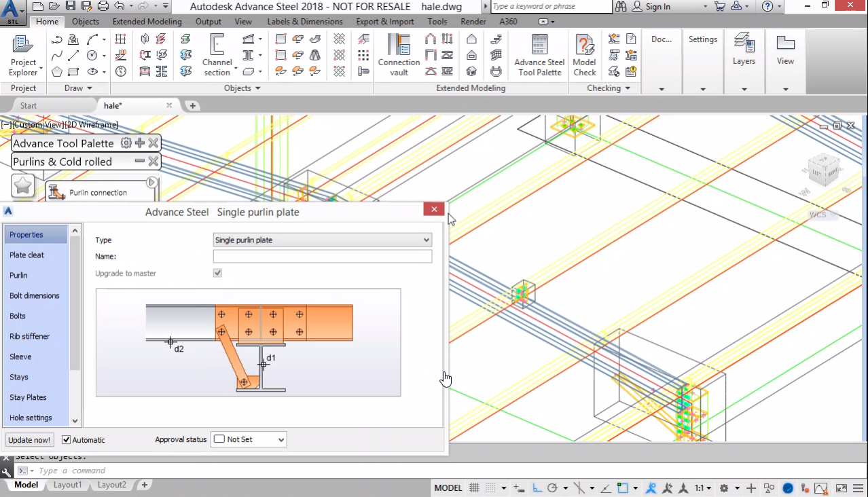Click the gear icon on Advance Tool Palette

[x=126, y=143]
